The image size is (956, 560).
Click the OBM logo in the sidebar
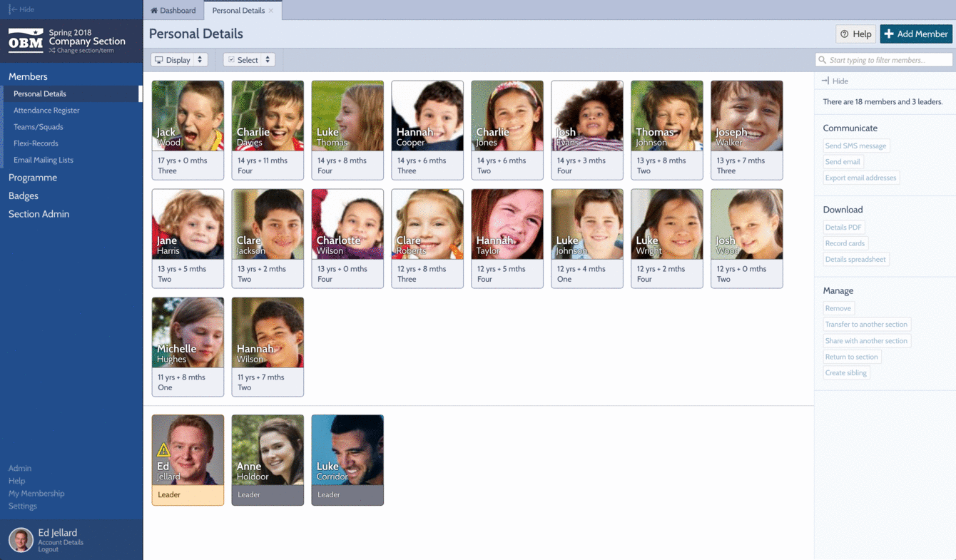(x=26, y=41)
